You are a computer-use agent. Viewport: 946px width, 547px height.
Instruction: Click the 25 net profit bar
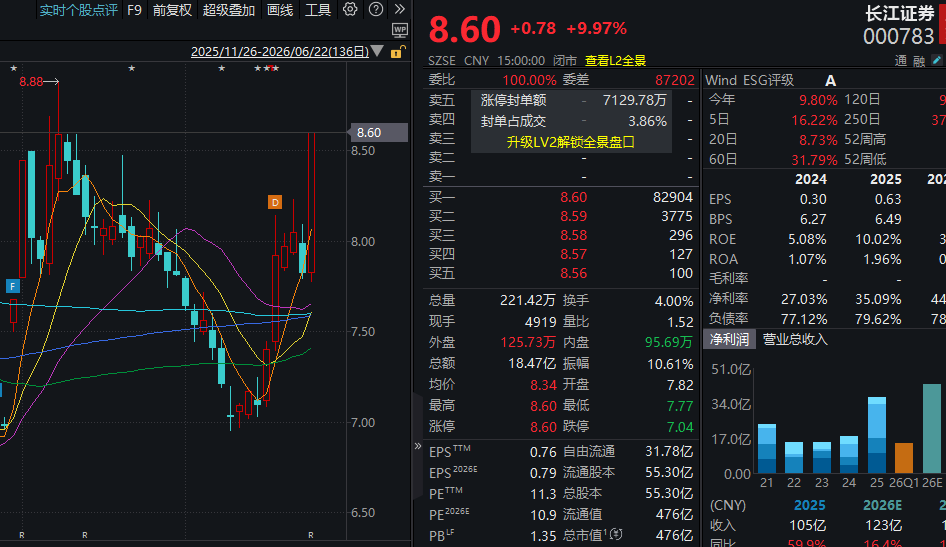point(877,435)
